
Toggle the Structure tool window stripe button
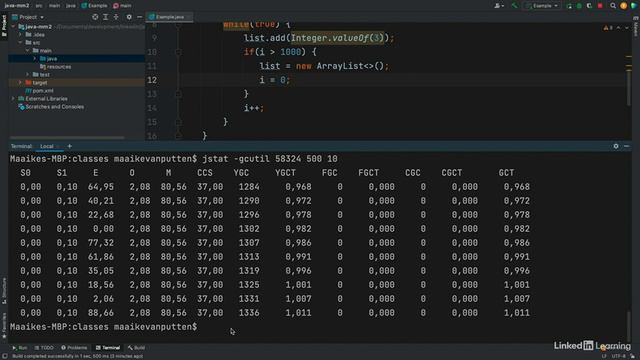(x=4, y=291)
